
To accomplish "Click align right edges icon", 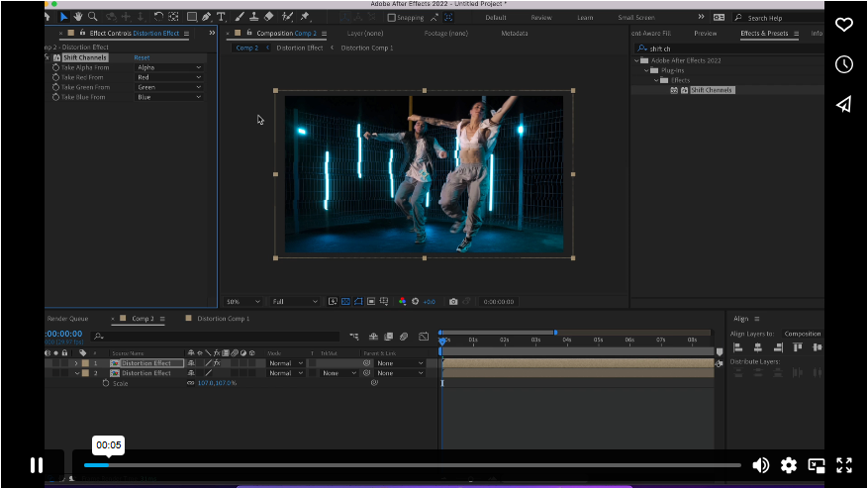I will tap(778, 347).
